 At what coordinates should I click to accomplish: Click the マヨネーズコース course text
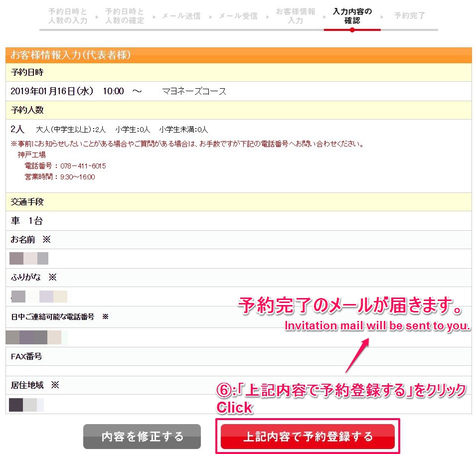(x=194, y=91)
